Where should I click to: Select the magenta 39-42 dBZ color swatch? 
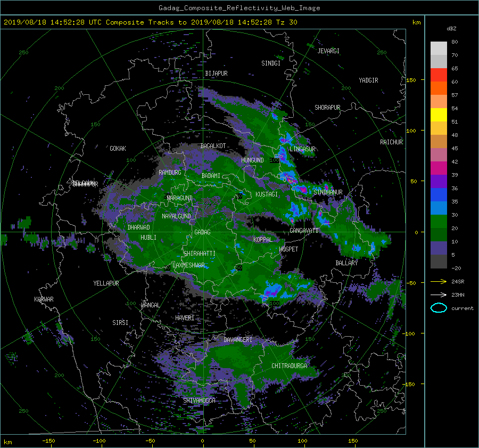(x=439, y=168)
